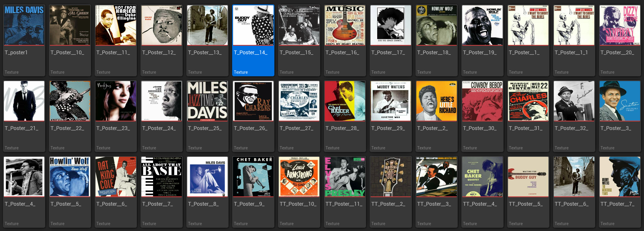Image resolution: width=644 pixels, height=231 pixels.
Task: Select the T_Poster__19_ Howlin' Wolf thumbnail
Action: pos(482,25)
